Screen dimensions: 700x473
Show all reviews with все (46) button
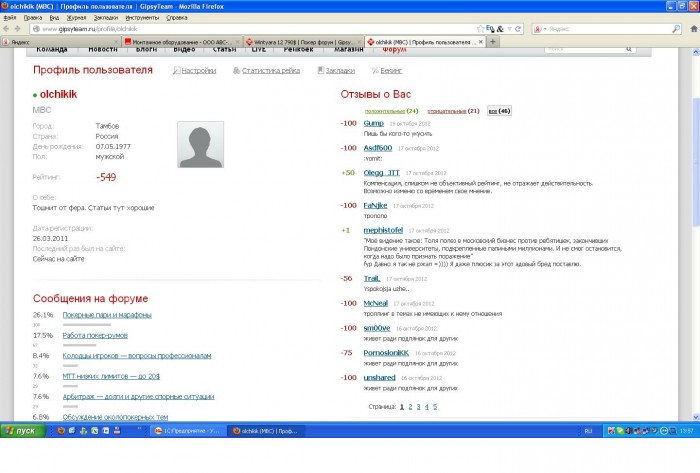499,111
